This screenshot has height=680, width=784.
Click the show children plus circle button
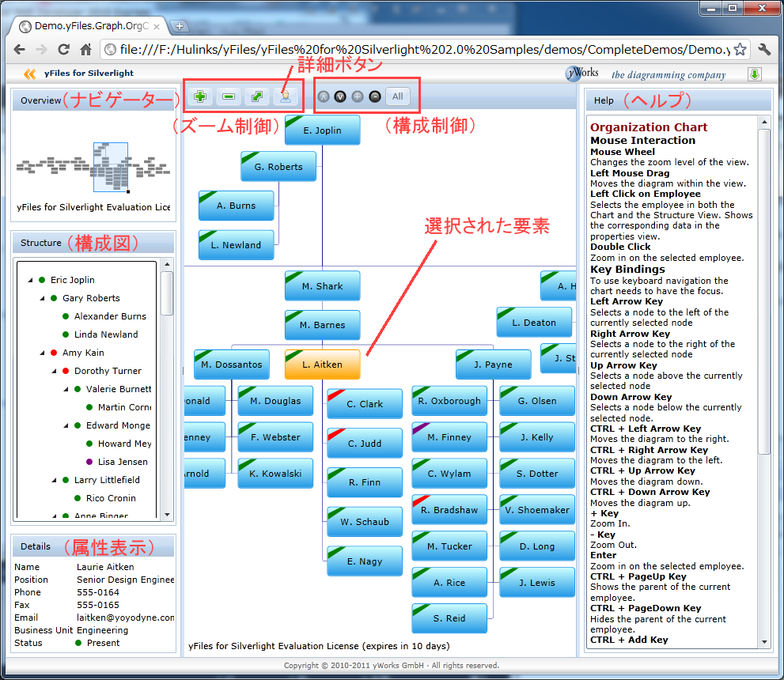pos(358,97)
